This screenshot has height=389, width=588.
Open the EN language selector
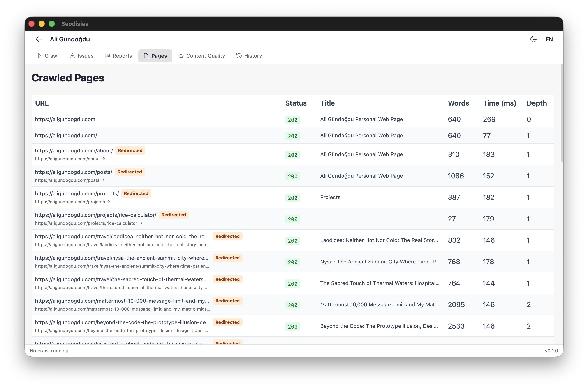549,39
